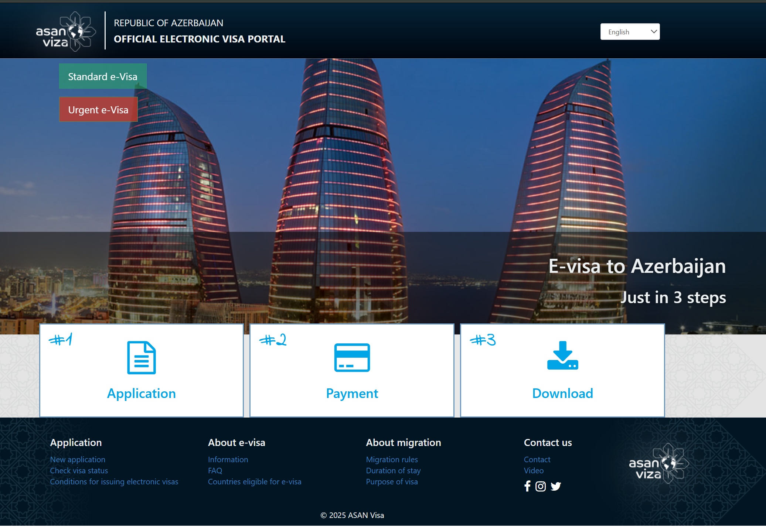Open the New application link
The height and width of the screenshot is (532, 766).
(x=78, y=460)
